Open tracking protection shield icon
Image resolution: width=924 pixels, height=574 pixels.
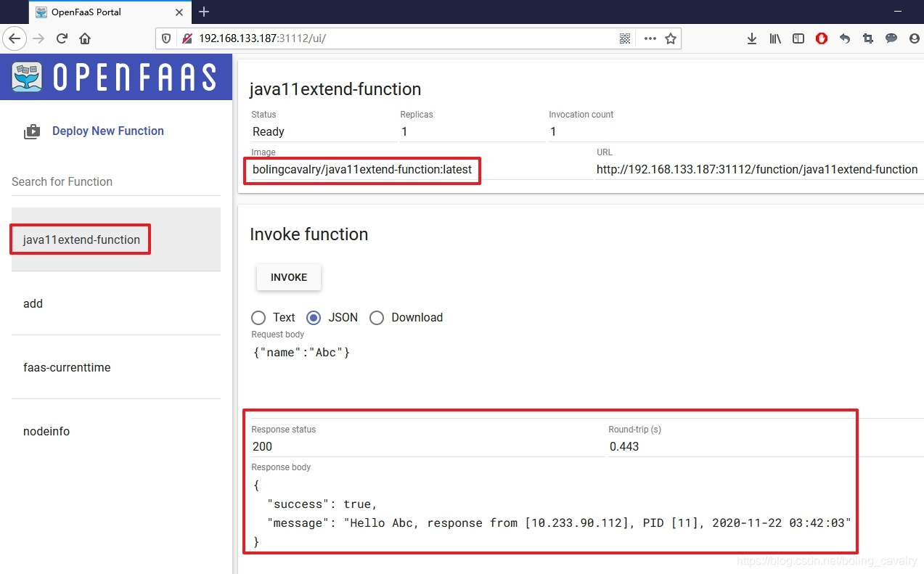pos(166,38)
